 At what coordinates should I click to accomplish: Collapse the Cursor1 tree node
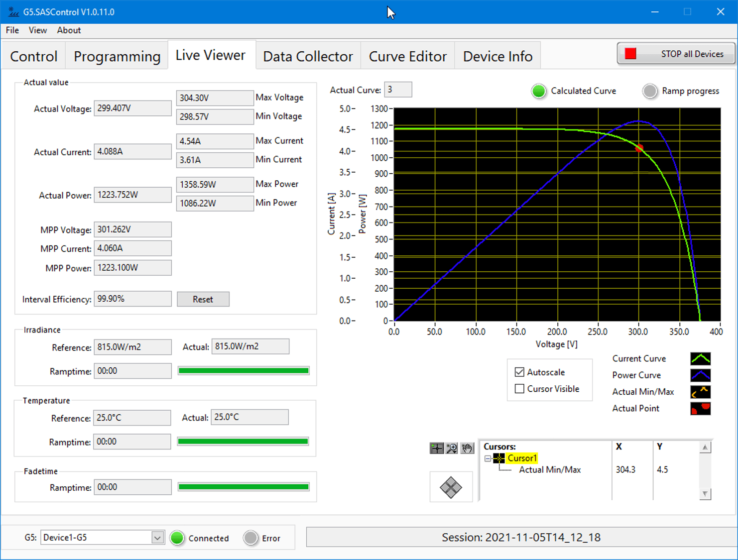pos(488,458)
